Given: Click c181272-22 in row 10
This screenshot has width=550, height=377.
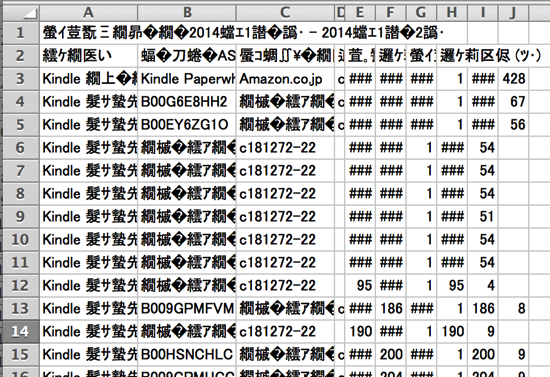Looking at the screenshot, I should pos(285,240).
